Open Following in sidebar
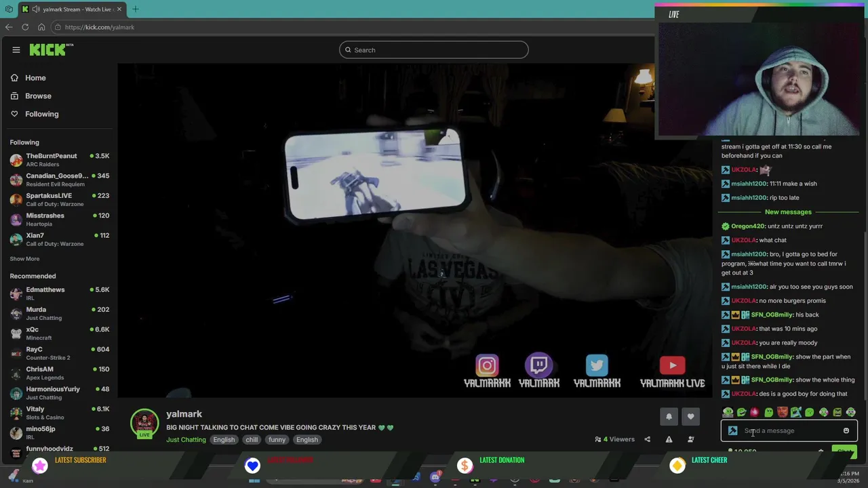868x488 pixels. [x=35, y=114]
